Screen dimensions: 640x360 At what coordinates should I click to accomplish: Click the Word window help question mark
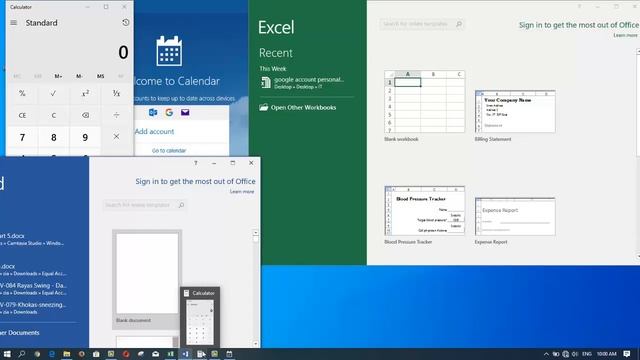point(196,163)
